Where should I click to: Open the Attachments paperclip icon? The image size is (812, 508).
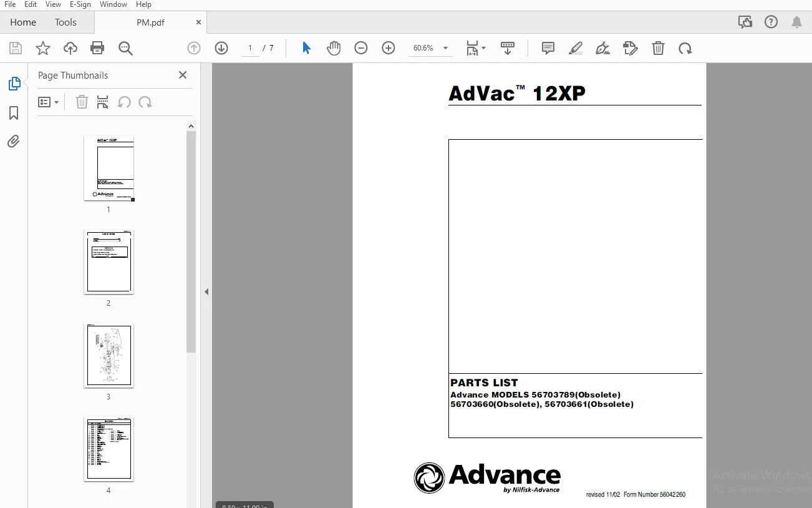click(14, 142)
